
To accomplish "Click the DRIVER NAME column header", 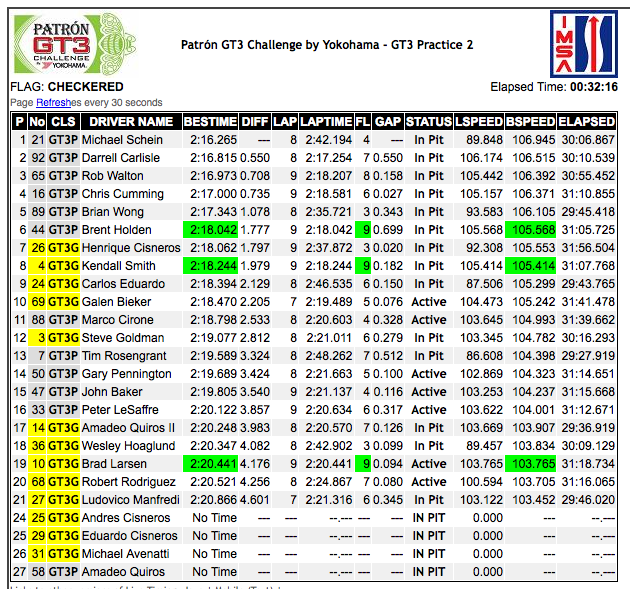I will [x=131, y=121].
